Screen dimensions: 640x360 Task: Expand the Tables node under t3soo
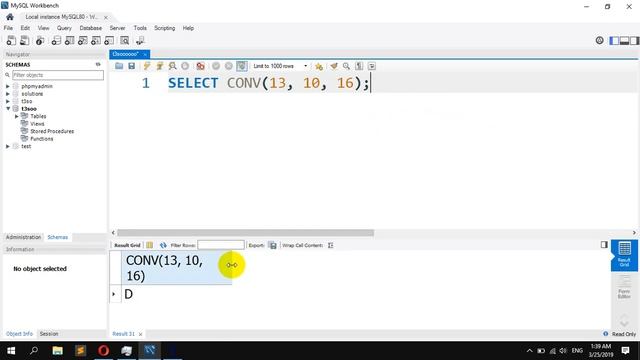tap(17, 116)
